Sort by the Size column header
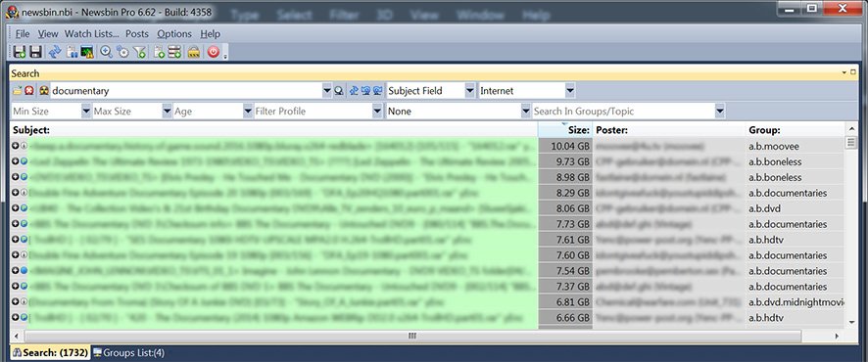The height and width of the screenshot is (362, 868). click(x=565, y=130)
